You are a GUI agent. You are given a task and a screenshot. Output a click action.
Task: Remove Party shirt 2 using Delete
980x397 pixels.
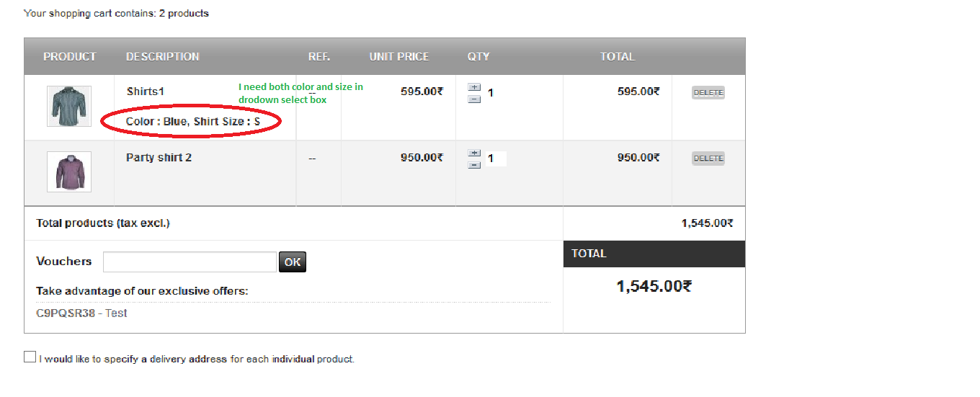point(708,158)
